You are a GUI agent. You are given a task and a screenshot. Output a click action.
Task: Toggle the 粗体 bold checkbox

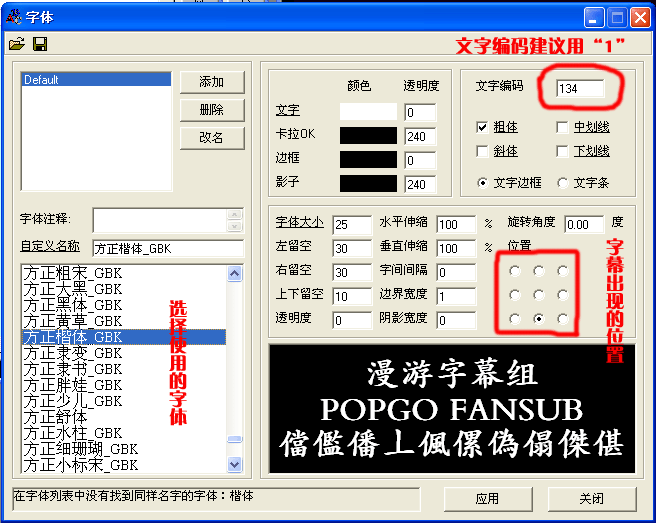click(482, 127)
